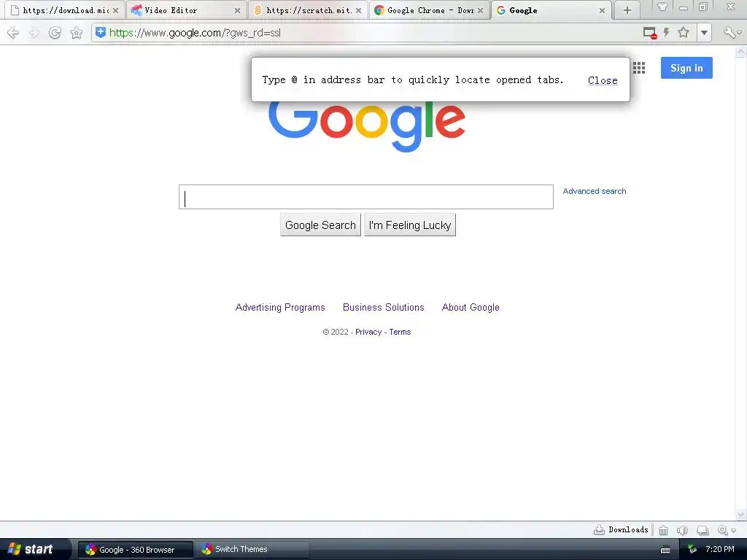Open Downloads in the browser status bar
The width and height of the screenshot is (747, 560).
[x=621, y=529]
